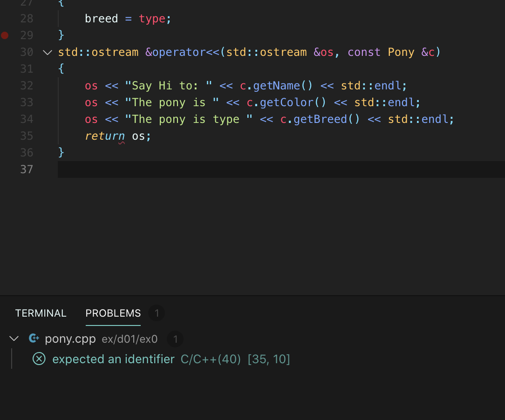This screenshot has height=420, width=505.
Task: Open the PROBLEMS tab
Action: (113, 313)
